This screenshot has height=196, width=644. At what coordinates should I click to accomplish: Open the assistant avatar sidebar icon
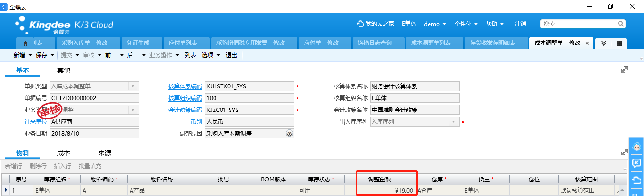(636, 147)
